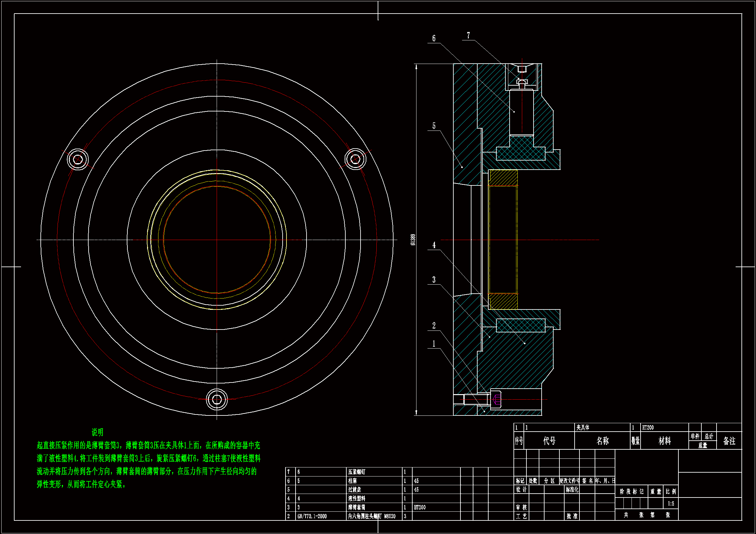Viewport: 756px width, 534px height.
Task: Click the 夹具体 part name cell
Action: (583, 427)
